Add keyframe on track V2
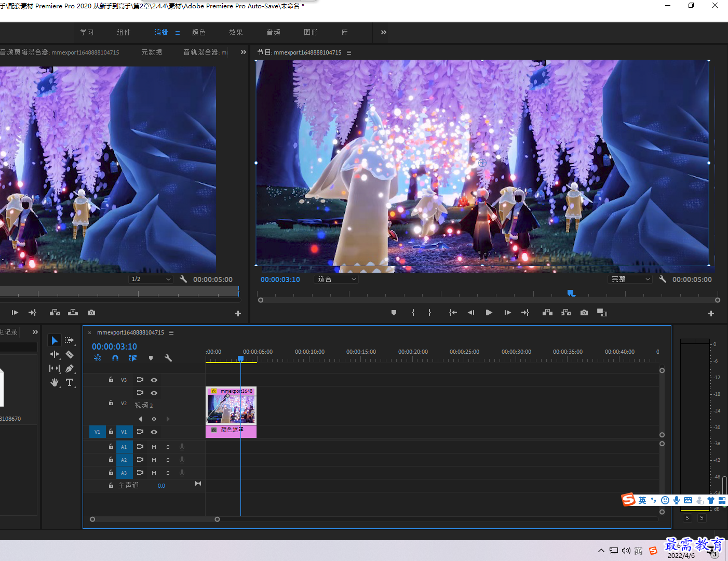Viewport: 728px width, 561px height. (154, 419)
